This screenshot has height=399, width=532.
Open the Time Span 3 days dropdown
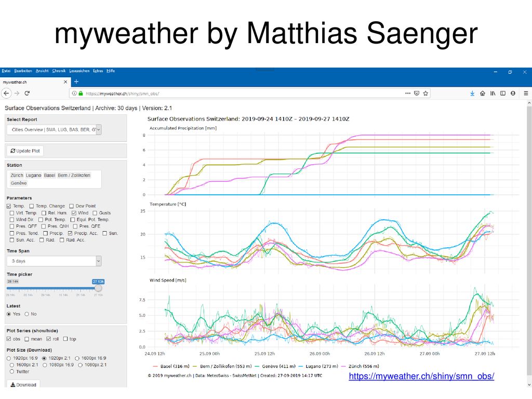pos(54,261)
